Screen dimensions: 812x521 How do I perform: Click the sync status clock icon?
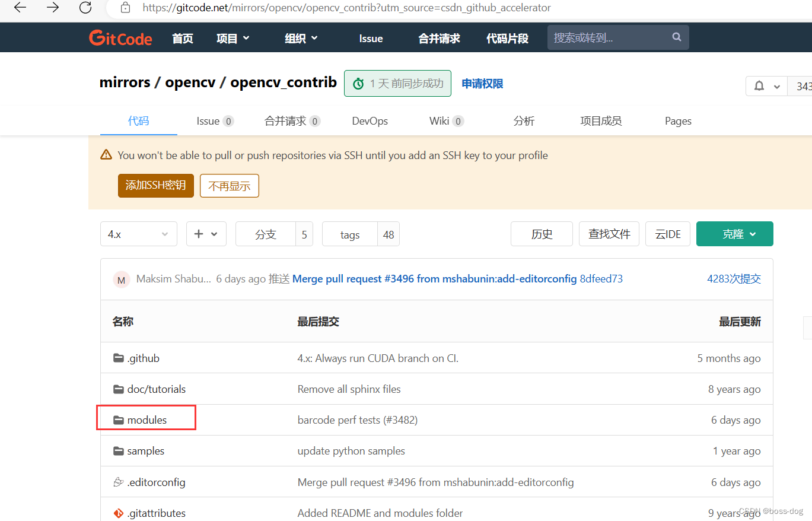coord(358,84)
